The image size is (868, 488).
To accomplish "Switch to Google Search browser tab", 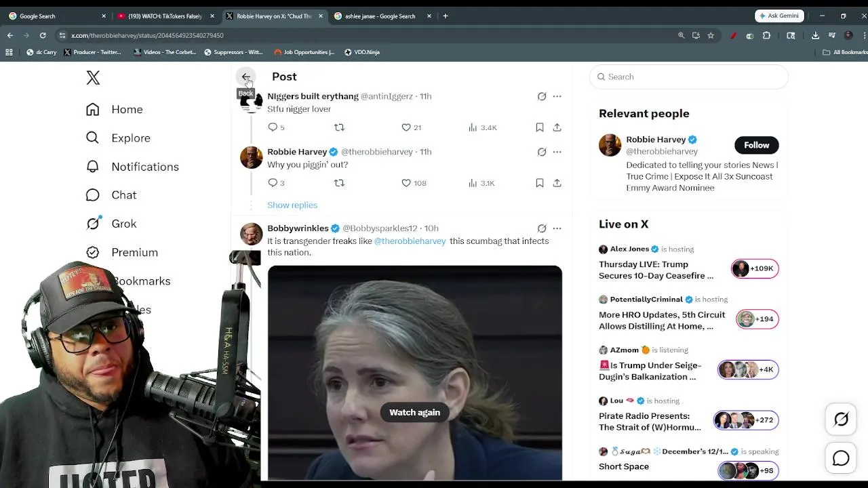I will (56, 16).
